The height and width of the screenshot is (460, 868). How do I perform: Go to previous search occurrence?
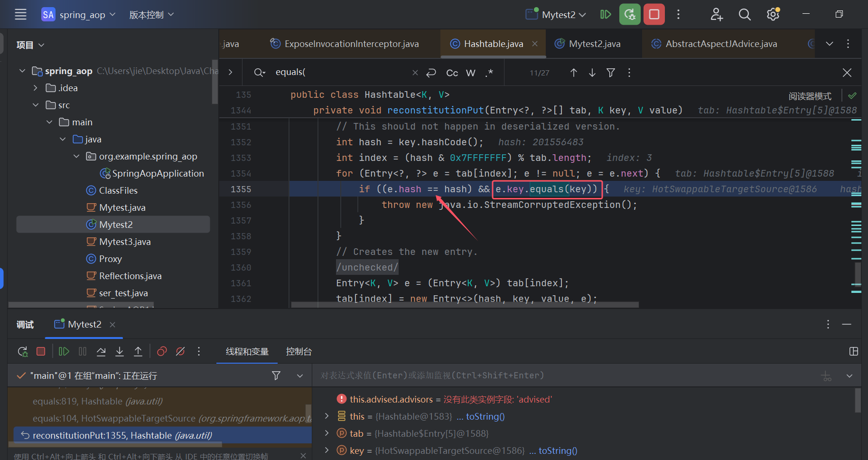[573, 72]
